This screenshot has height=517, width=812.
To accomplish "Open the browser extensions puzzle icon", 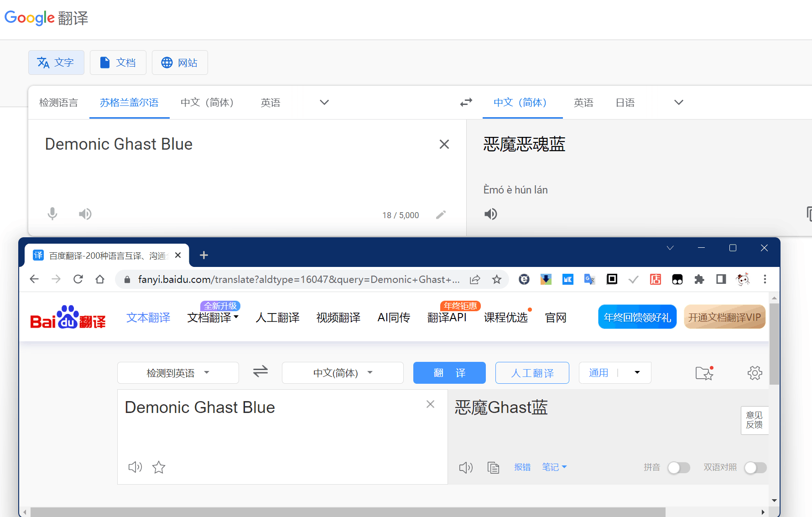I will 699,279.
